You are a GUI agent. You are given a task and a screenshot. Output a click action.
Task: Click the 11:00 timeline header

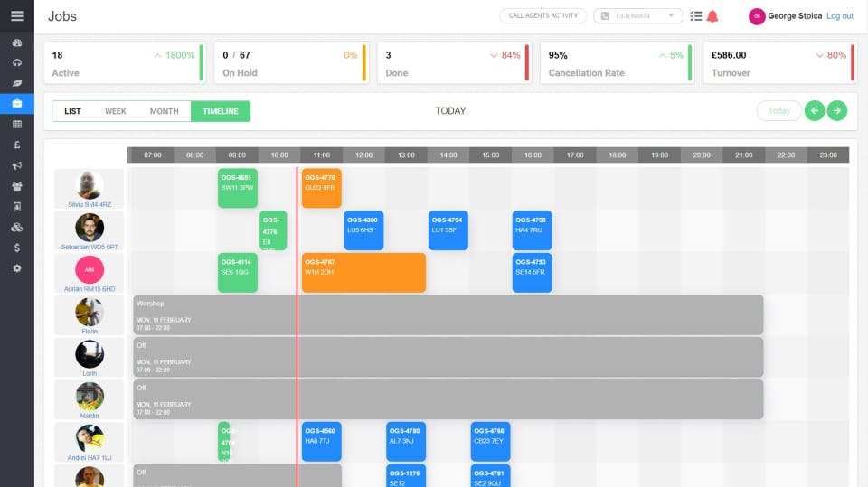[x=322, y=155]
